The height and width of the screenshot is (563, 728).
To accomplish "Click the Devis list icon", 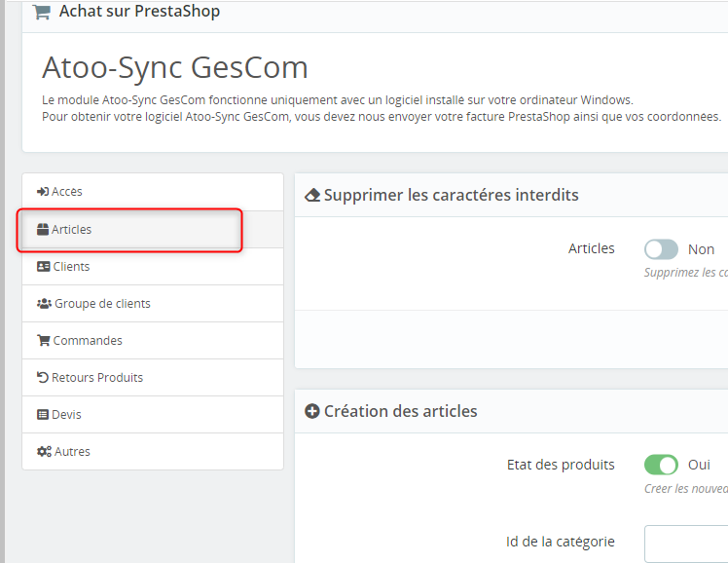I will [43, 415].
